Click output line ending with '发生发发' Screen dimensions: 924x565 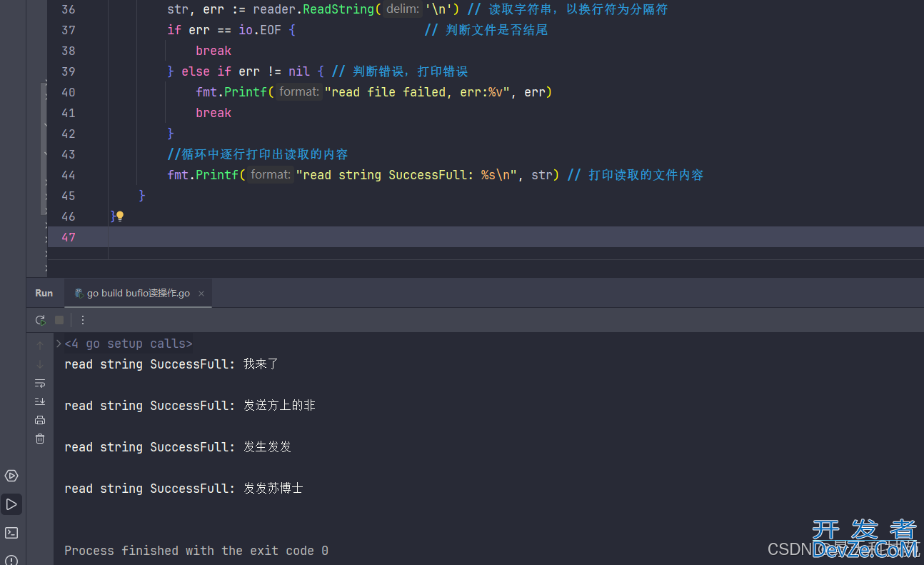(178, 447)
